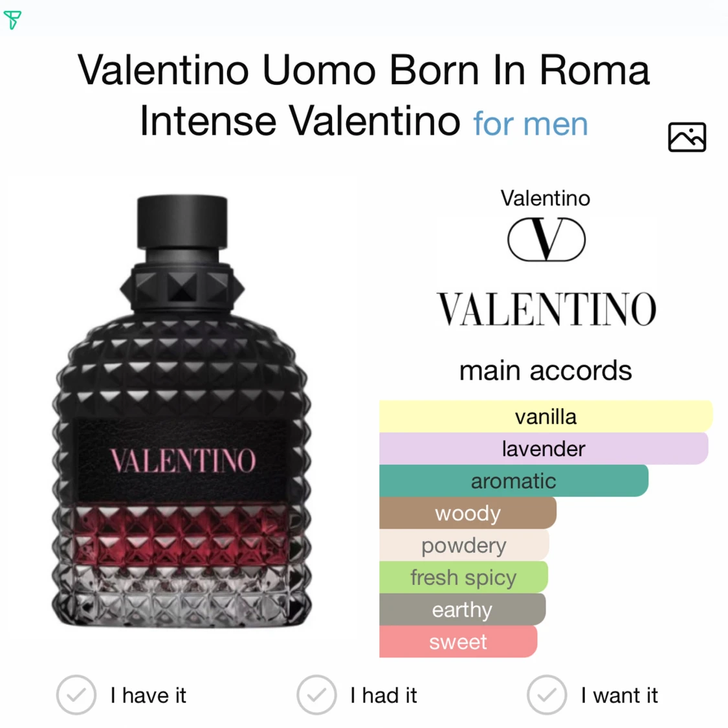Toggle the 'I want it' checkmark

[x=546, y=694]
